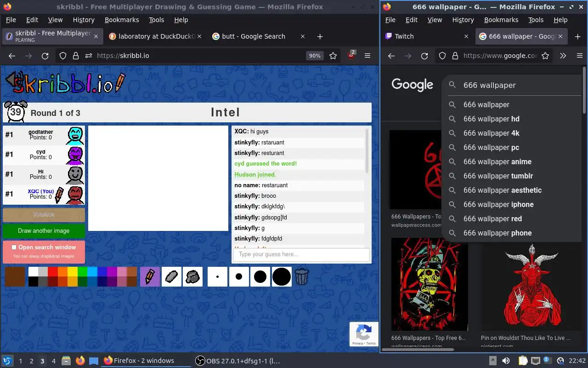
Task: Bookmark skribbl.io with the star icon
Action: click(x=333, y=56)
